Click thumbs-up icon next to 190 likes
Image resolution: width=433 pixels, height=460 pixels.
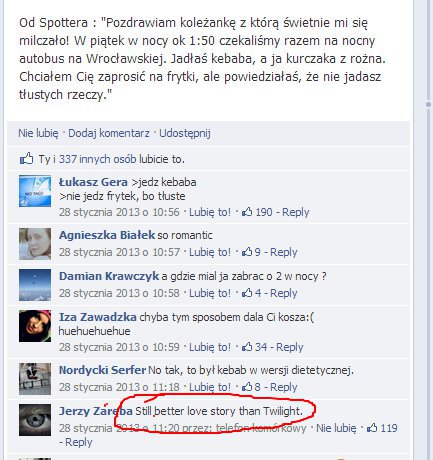pyautogui.click(x=247, y=212)
